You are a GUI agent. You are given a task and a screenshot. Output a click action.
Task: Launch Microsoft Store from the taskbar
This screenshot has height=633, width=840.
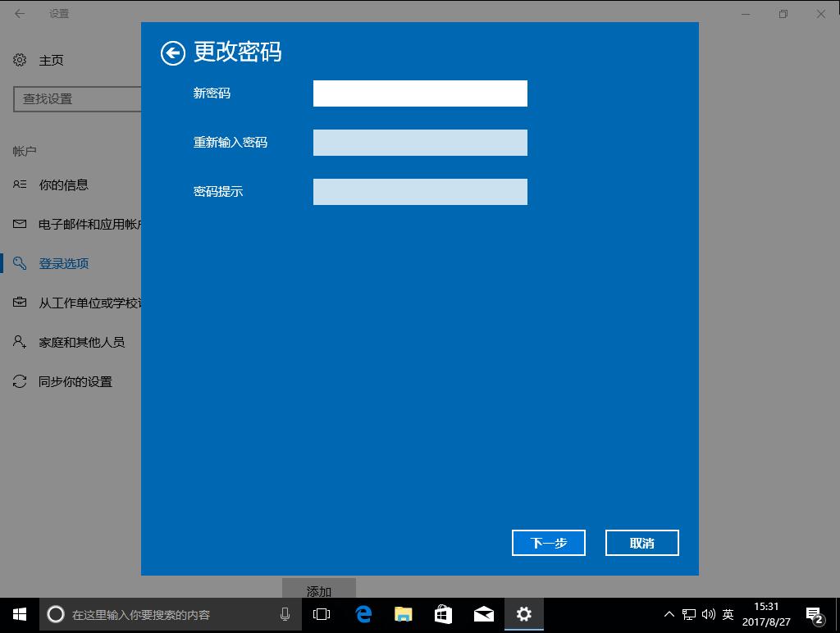(x=443, y=613)
